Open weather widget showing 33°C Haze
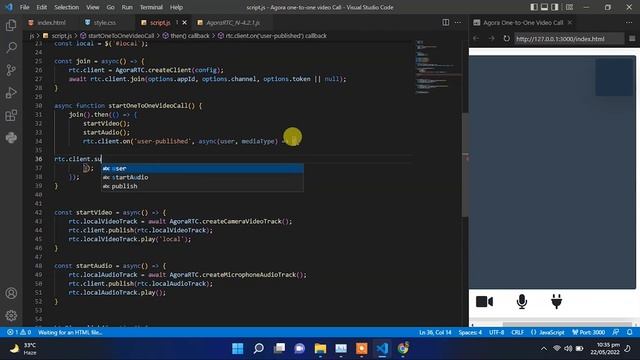This screenshot has height=360, width=640. tap(24, 349)
